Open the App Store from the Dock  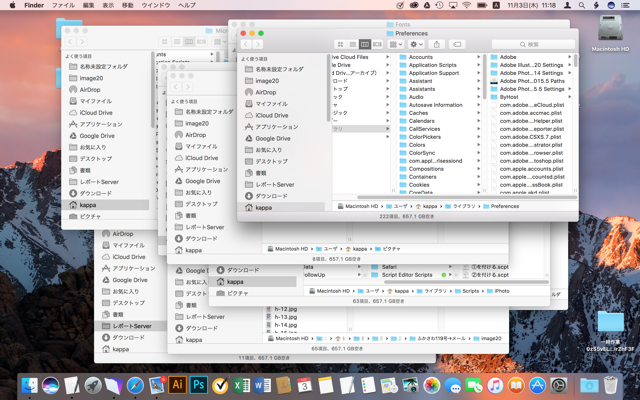point(538,385)
